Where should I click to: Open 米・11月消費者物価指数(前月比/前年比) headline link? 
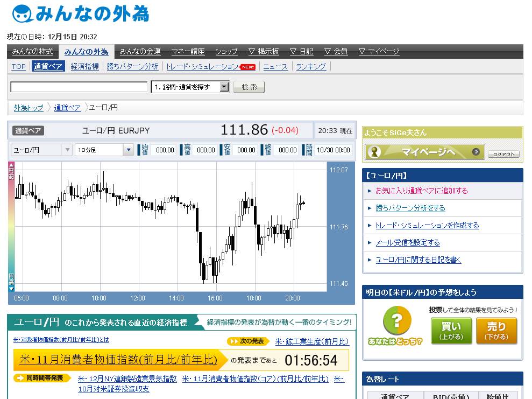pos(118,360)
